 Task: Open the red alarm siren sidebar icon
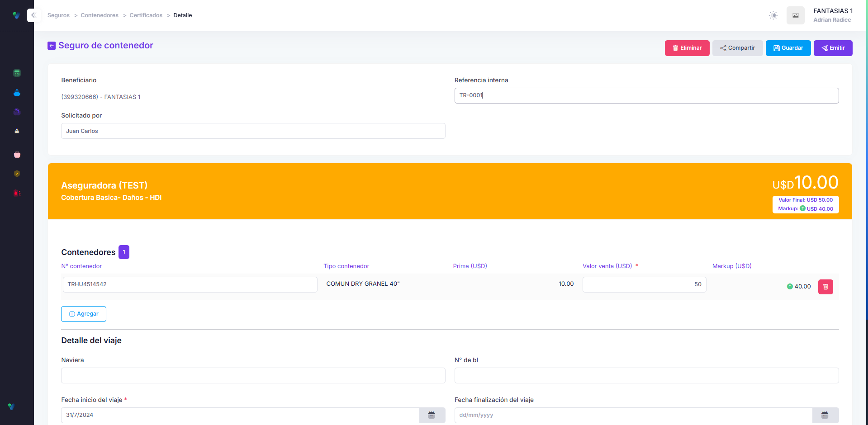click(x=17, y=193)
